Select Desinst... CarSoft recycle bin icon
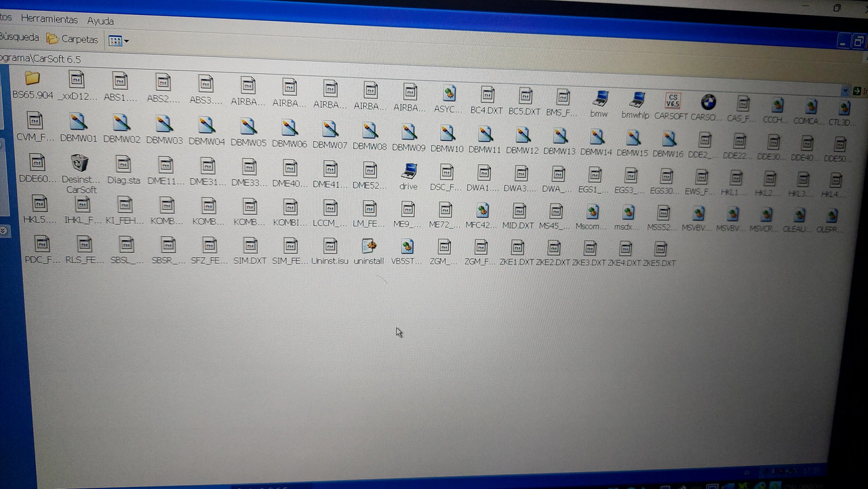This screenshot has height=489, width=868. point(80,163)
